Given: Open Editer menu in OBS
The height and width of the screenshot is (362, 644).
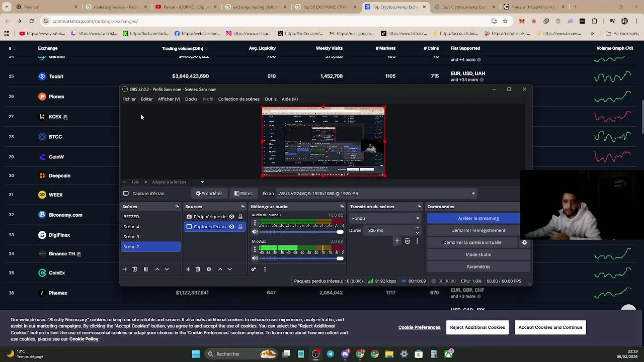Looking at the screenshot, I should click(146, 99).
